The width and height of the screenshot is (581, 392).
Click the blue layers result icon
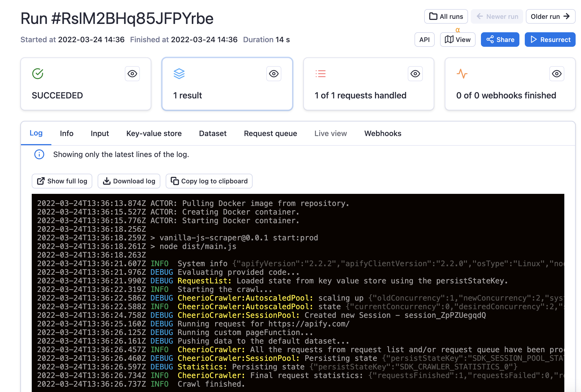click(x=179, y=74)
